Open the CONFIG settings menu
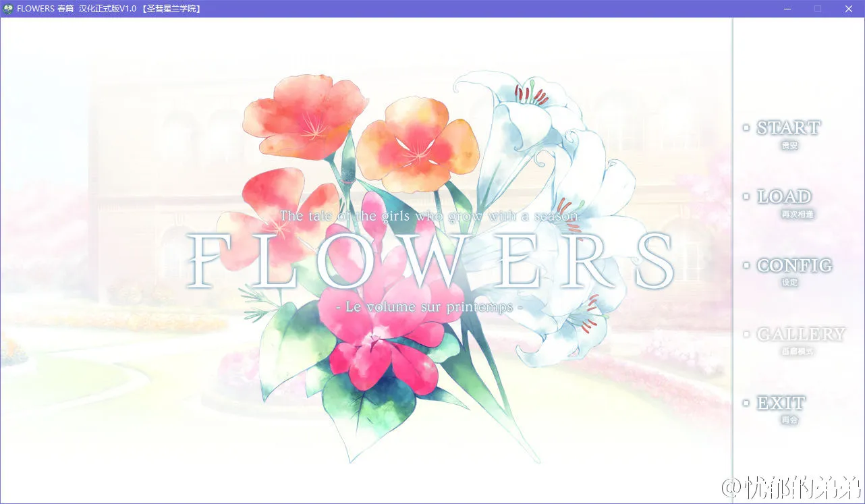Viewport: 865px width, 504px height. pos(794,266)
